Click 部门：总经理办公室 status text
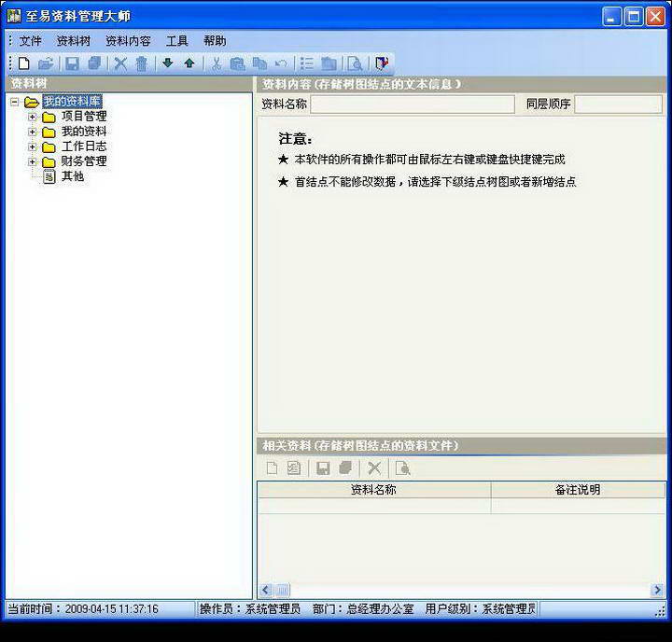The height and width of the screenshot is (642, 672). (x=363, y=609)
